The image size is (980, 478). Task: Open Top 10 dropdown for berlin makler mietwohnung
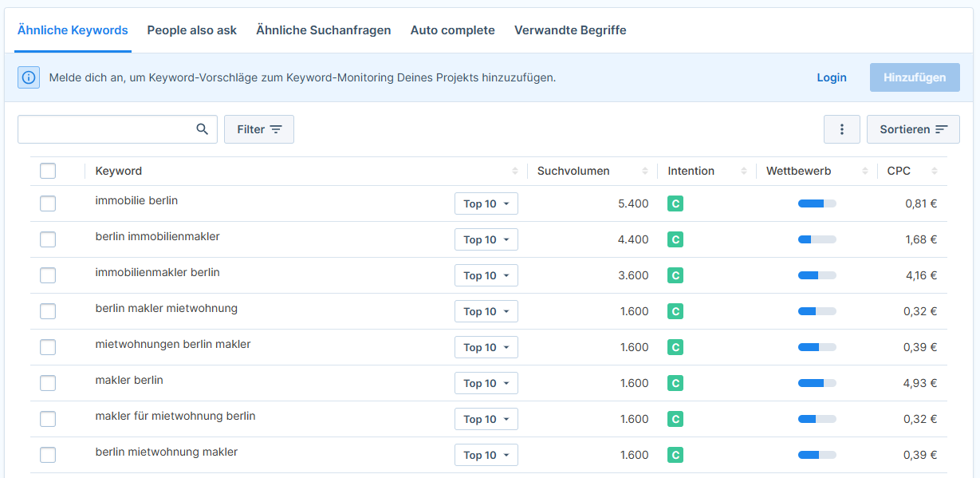click(x=486, y=311)
